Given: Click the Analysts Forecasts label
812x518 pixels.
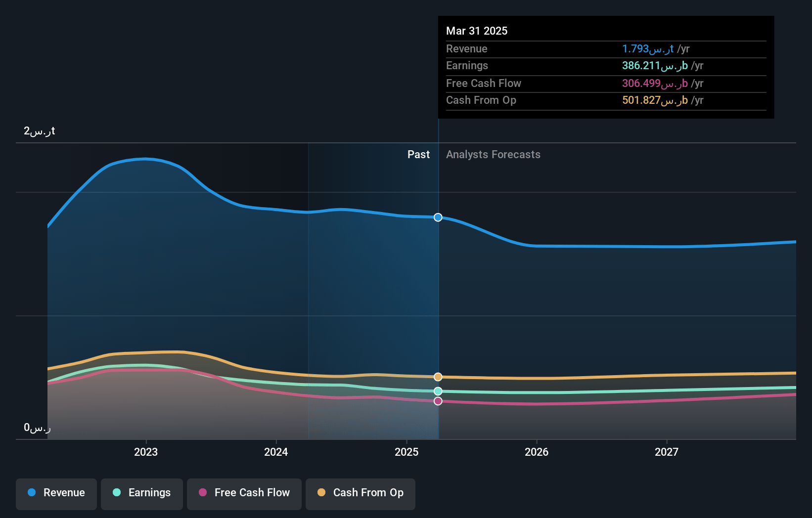Looking at the screenshot, I should tap(493, 155).
